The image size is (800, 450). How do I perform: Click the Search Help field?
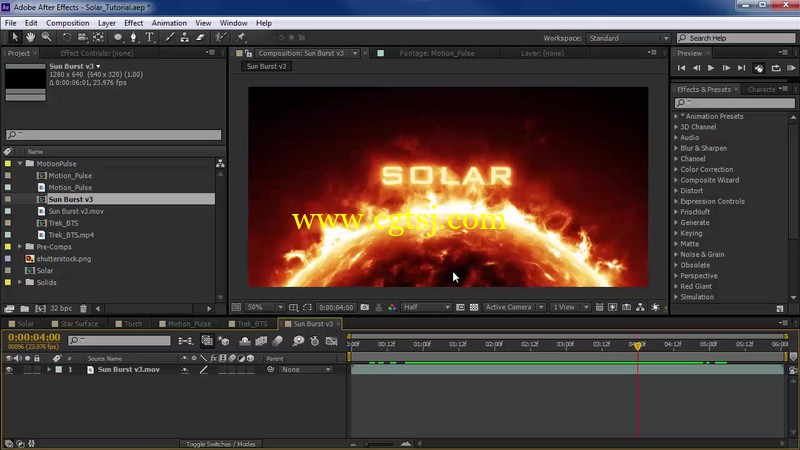(x=736, y=38)
